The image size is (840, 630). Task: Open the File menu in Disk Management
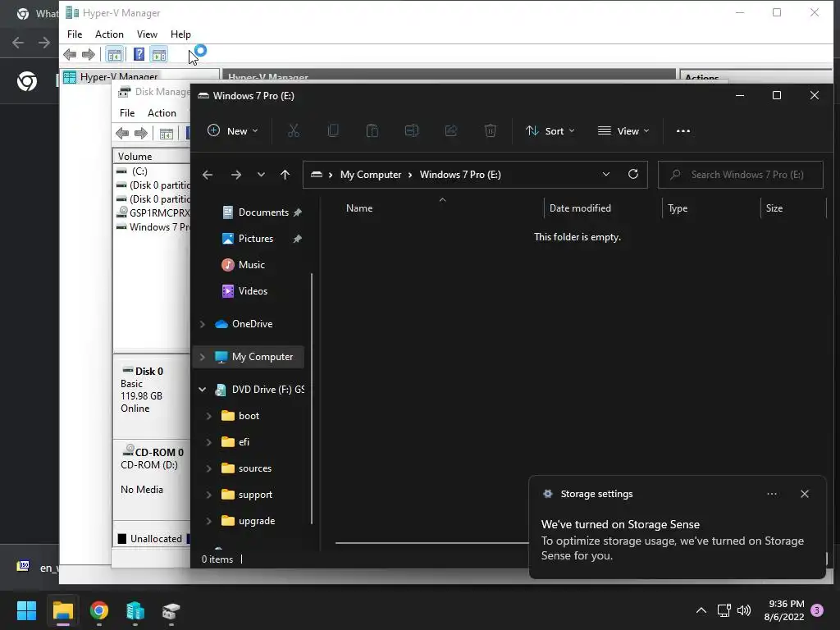[x=127, y=113]
